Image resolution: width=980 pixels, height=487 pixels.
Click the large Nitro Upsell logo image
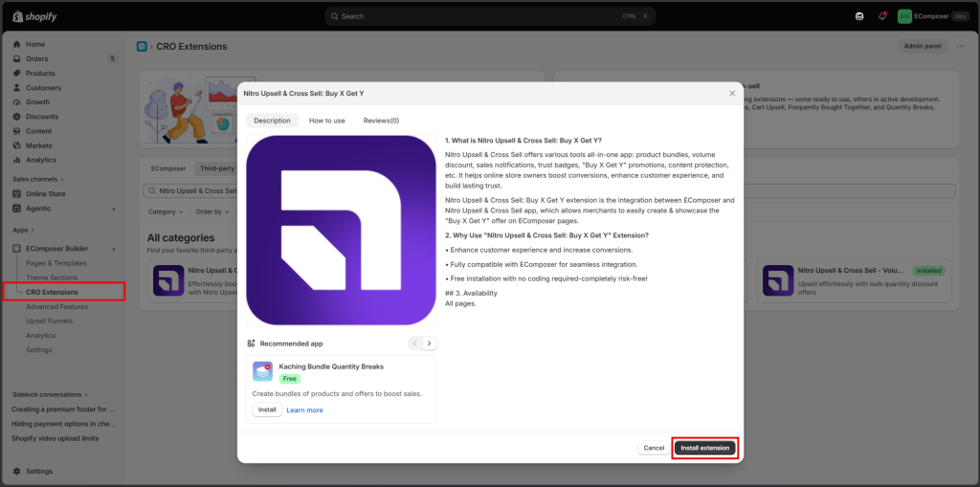[x=342, y=230]
